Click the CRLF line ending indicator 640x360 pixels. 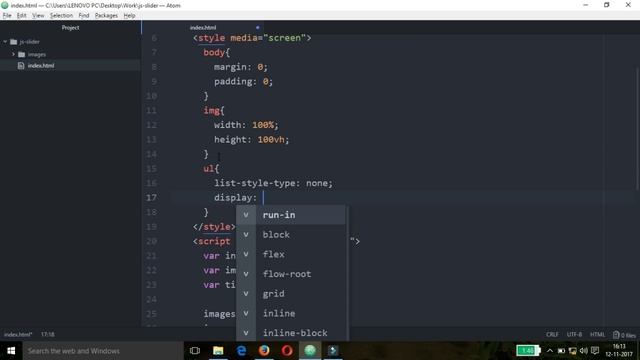tap(552, 334)
